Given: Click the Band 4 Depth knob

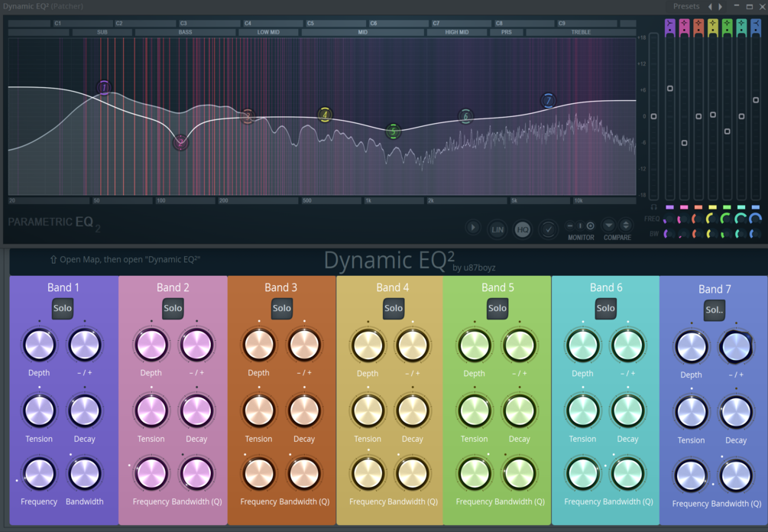Looking at the screenshot, I should 368,345.
